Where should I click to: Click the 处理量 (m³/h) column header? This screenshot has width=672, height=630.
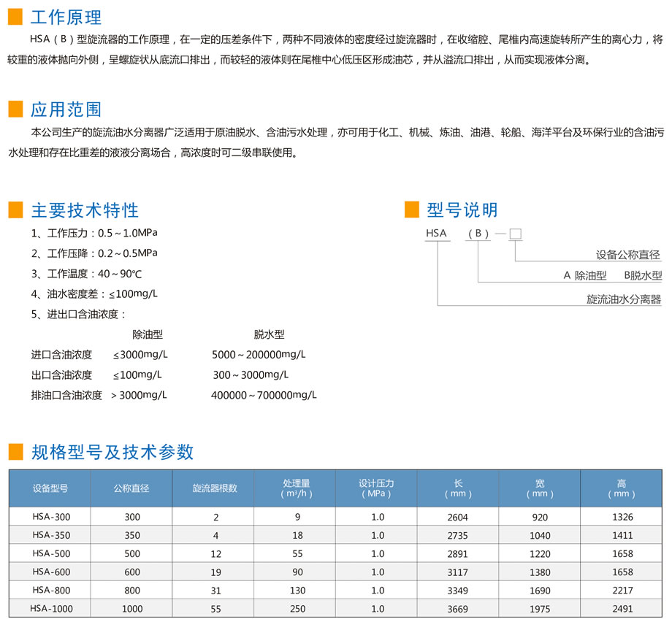pyautogui.click(x=297, y=488)
